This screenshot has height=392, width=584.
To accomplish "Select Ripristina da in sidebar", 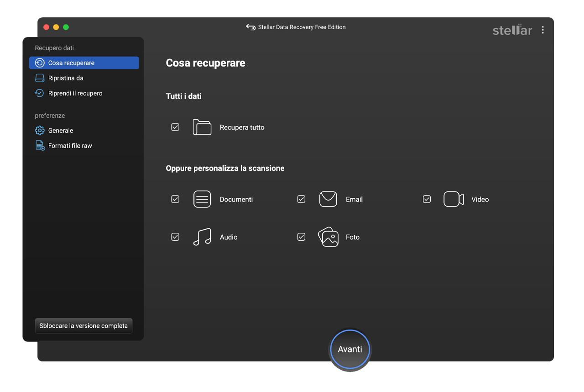I will pos(66,78).
